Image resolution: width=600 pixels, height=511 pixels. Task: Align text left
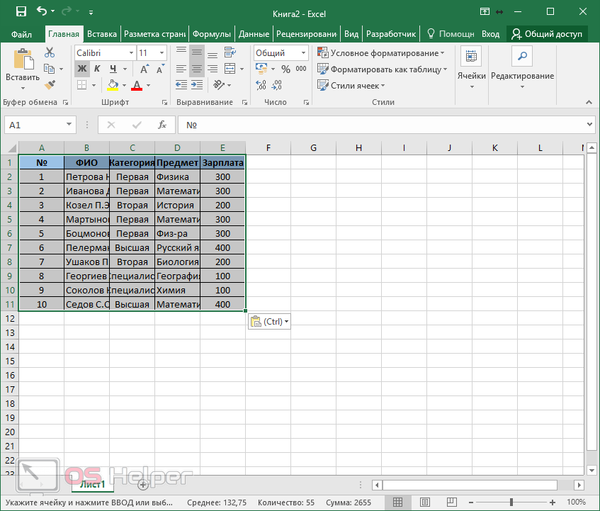pos(181,69)
